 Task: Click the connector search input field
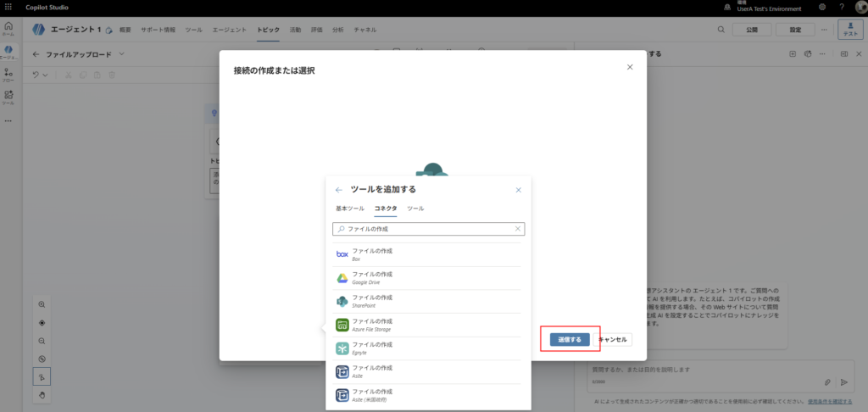click(x=424, y=229)
